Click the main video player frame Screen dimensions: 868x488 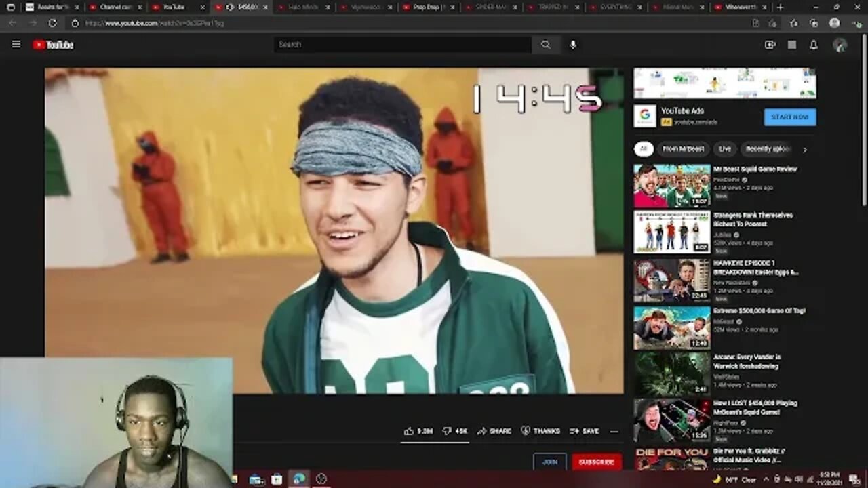pos(334,230)
